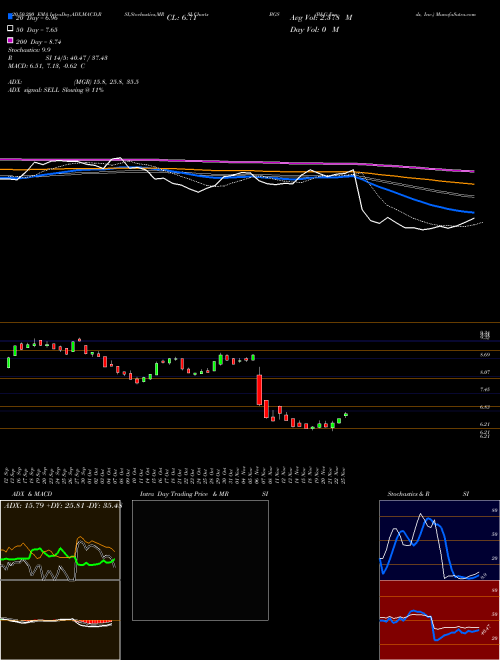The image size is (500, 660).
Task: Click the 'Avg Vol: 2.378 M' label
Action: click(321, 18)
